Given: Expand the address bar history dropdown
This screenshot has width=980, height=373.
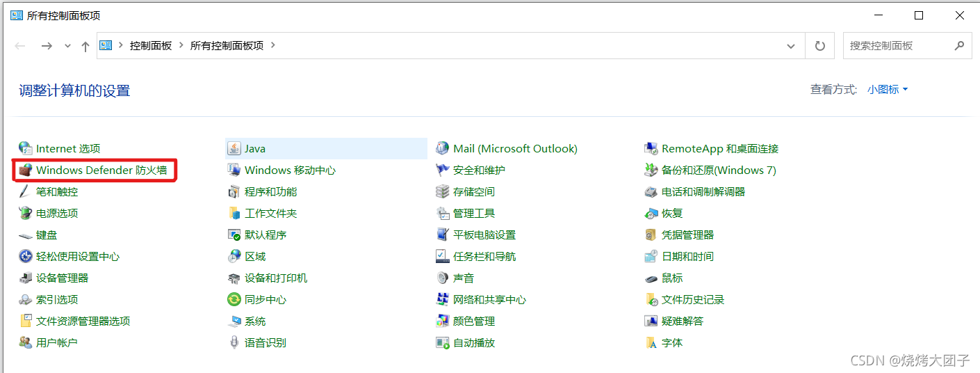Looking at the screenshot, I should pos(791,46).
